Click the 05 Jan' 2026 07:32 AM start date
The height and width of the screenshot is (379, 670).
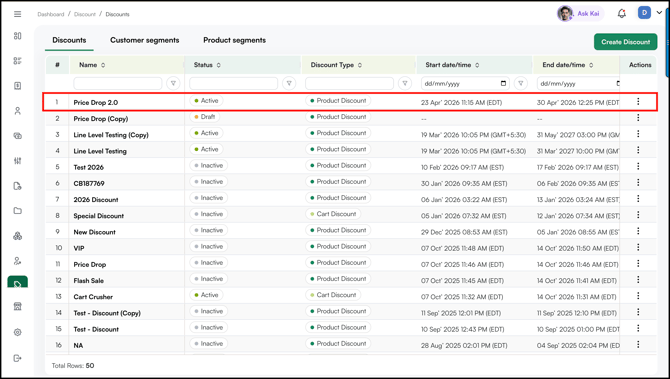[x=464, y=216]
